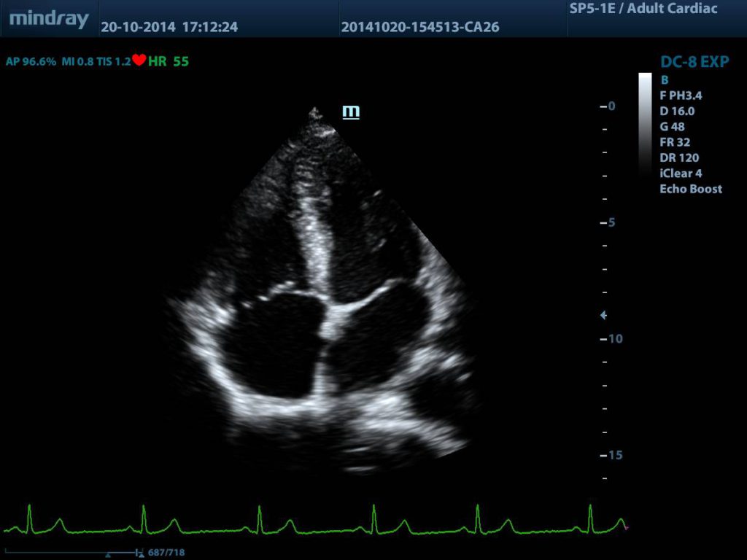Click the transducer apex at sector top

pos(315,113)
